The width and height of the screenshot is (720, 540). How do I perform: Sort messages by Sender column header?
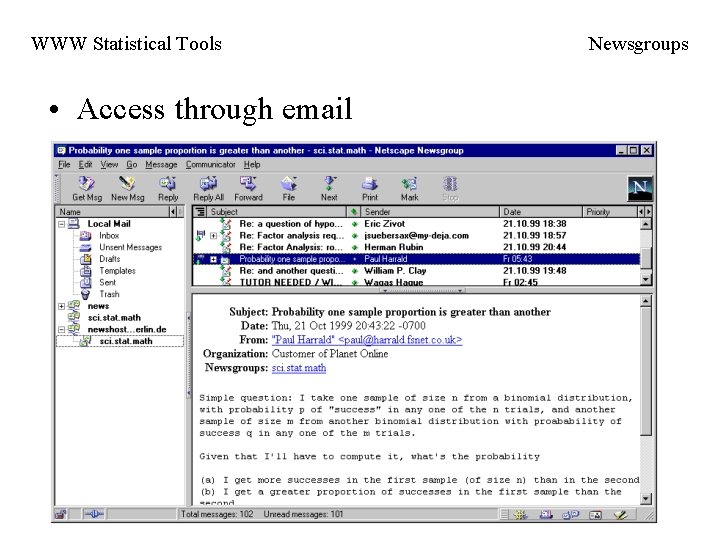pyautogui.click(x=430, y=212)
